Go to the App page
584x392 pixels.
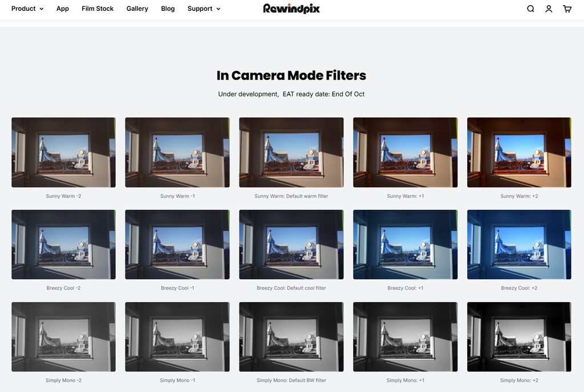tap(63, 9)
